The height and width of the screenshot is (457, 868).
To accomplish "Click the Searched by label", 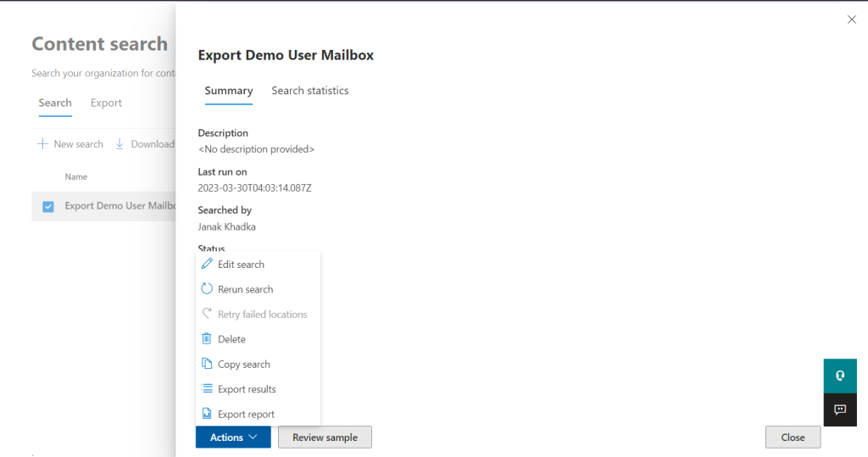I will coord(225,210).
